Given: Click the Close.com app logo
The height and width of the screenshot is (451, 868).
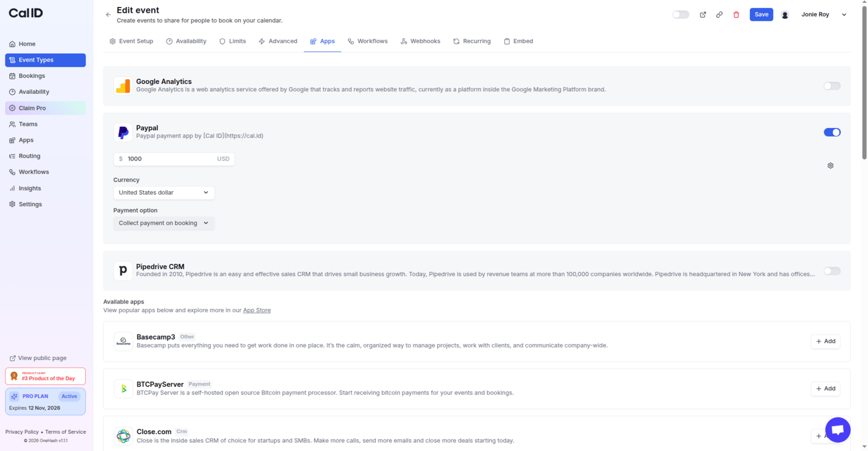Looking at the screenshot, I should pyautogui.click(x=124, y=436).
